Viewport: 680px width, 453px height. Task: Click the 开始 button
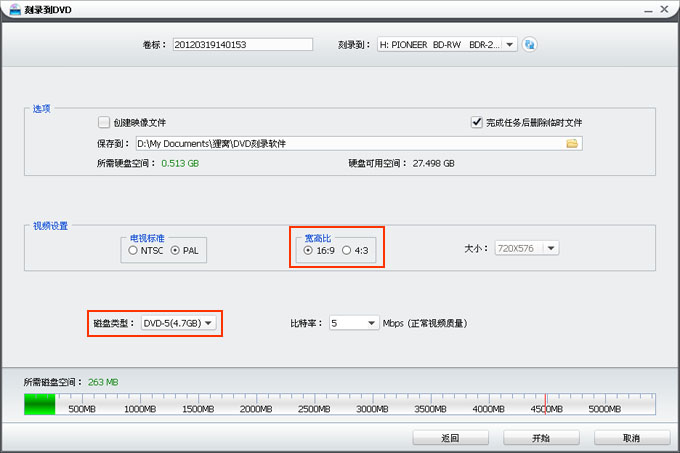click(541, 438)
